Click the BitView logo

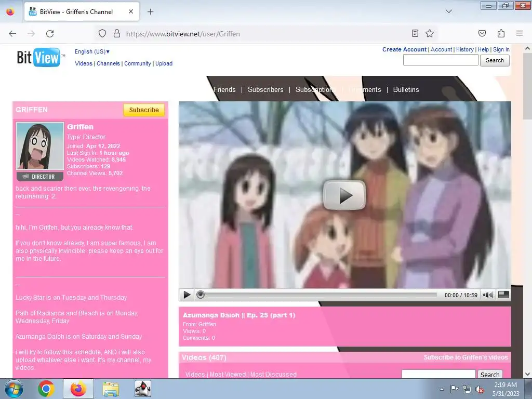pos(39,57)
